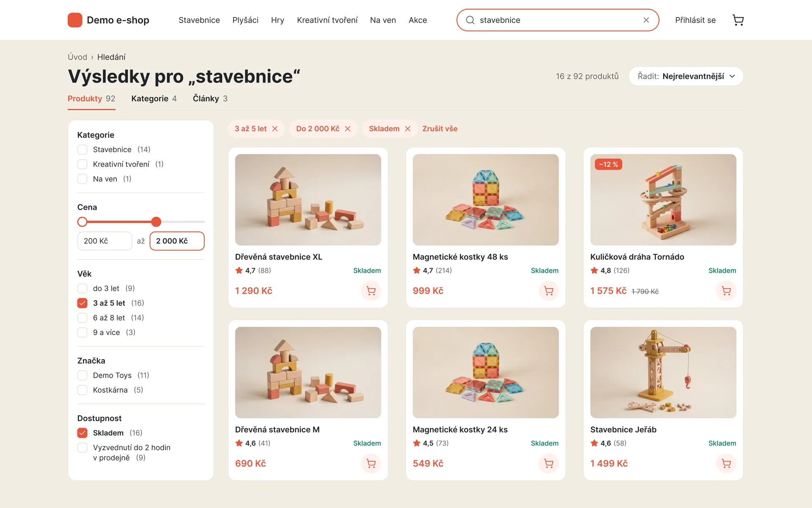812x508 pixels.
Task: Open the shopping cart icon in header
Action: click(738, 20)
